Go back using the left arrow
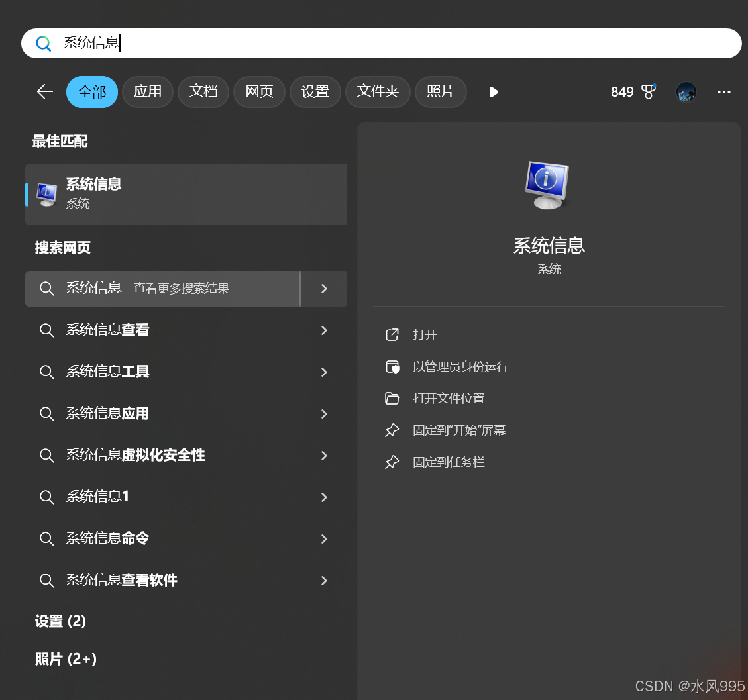The height and width of the screenshot is (700, 748). click(45, 91)
